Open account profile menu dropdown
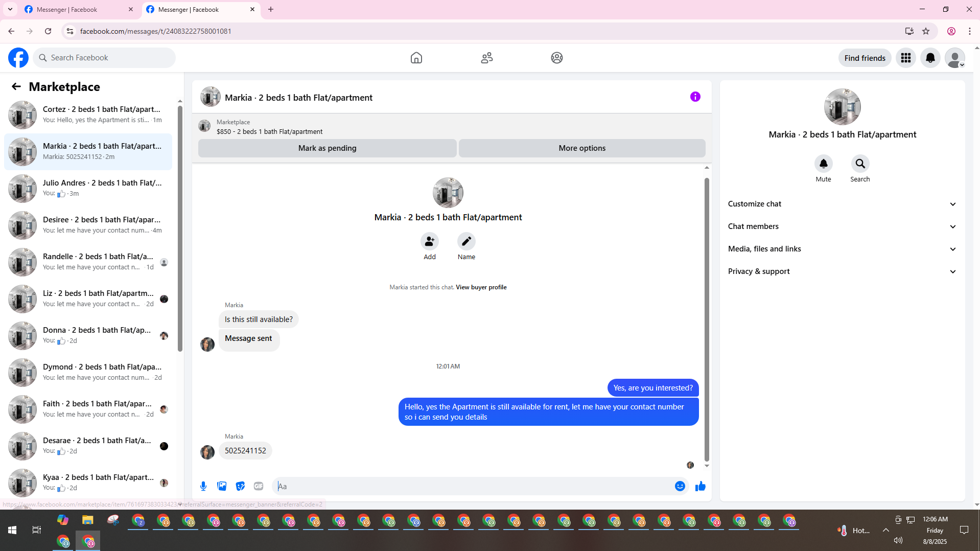This screenshot has width=980, height=551. pyautogui.click(x=955, y=58)
